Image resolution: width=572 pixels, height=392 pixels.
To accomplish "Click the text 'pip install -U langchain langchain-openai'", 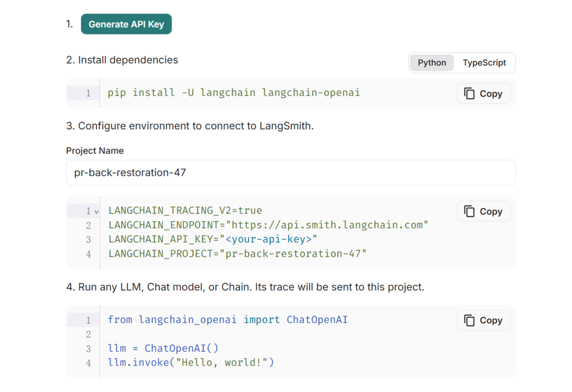I will point(234,93).
